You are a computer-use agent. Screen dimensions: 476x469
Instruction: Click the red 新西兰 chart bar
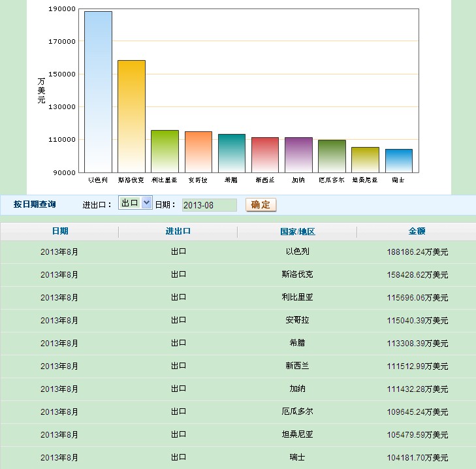pos(265,155)
